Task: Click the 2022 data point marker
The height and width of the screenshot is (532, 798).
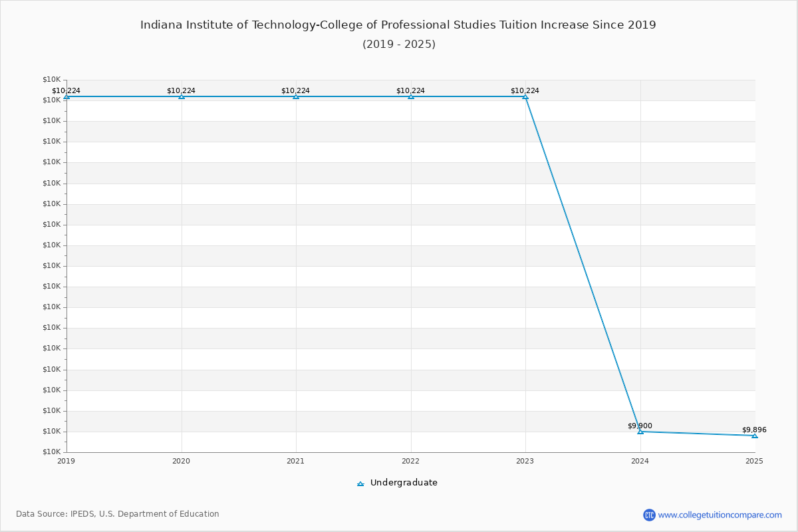Action: [x=411, y=96]
